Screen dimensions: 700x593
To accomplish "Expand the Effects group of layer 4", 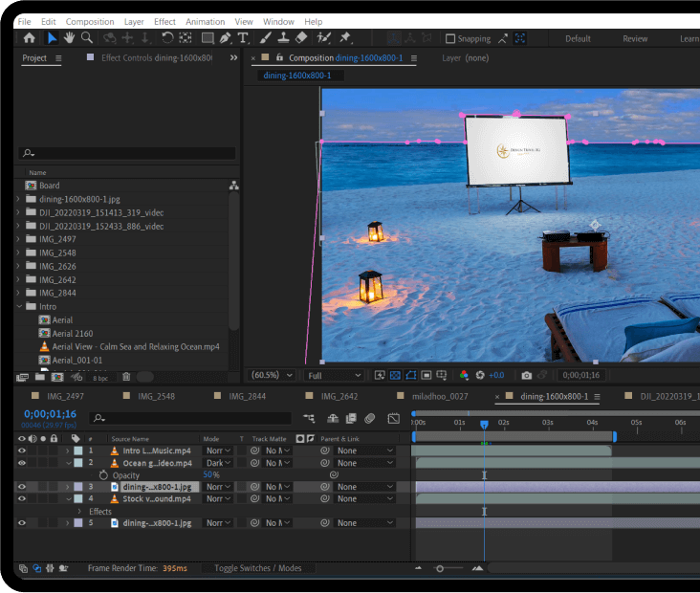I will coord(79,511).
